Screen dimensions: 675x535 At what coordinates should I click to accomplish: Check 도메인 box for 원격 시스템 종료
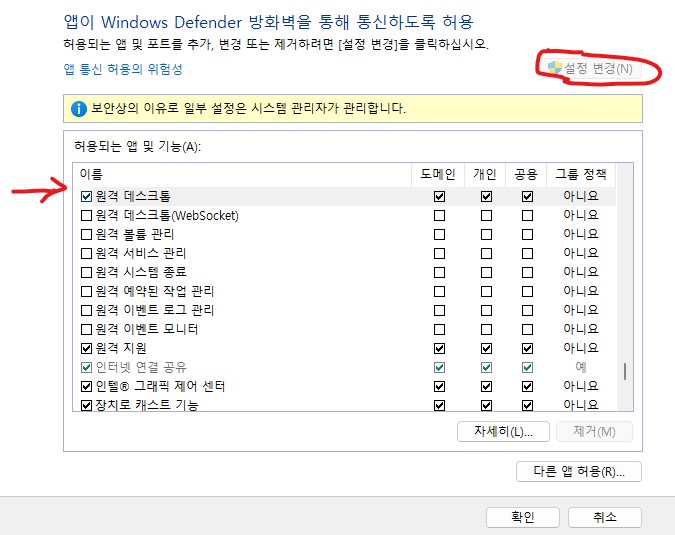pos(440,272)
